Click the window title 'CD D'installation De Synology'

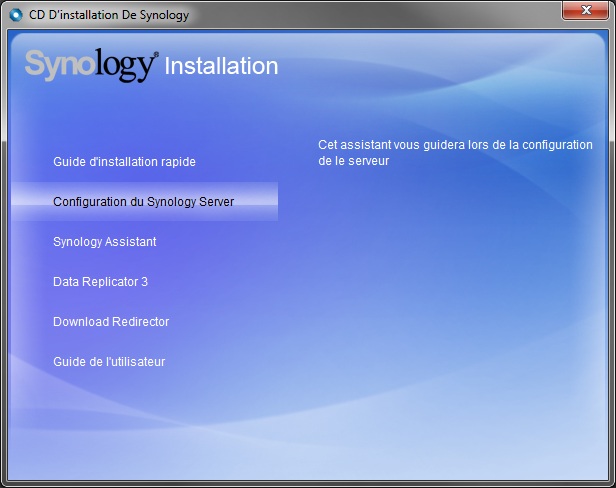(109, 15)
